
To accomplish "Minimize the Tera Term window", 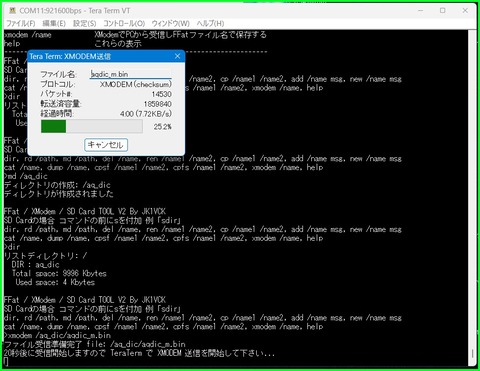I will click(x=421, y=10).
